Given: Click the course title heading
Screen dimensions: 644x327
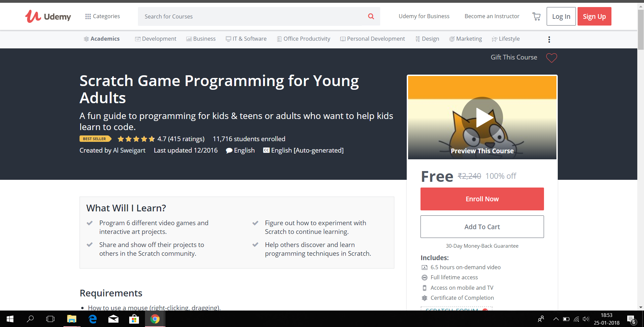Looking at the screenshot, I should click(219, 89).
